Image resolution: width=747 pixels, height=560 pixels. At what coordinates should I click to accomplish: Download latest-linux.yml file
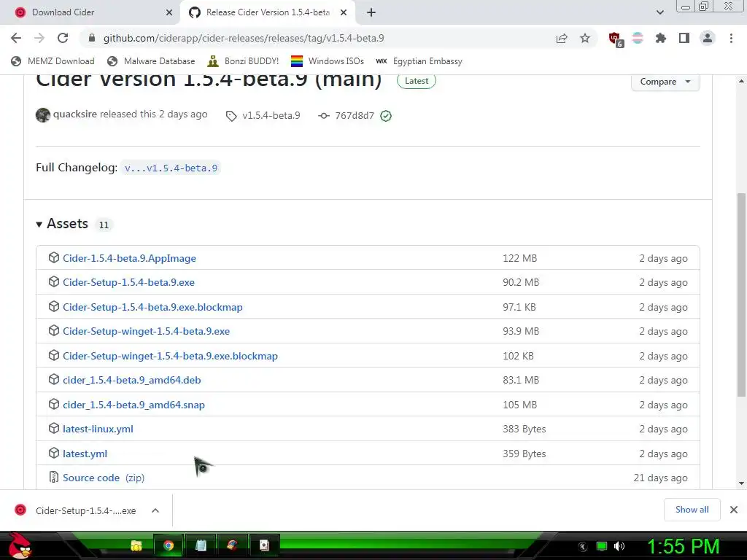tap(98, 429)
